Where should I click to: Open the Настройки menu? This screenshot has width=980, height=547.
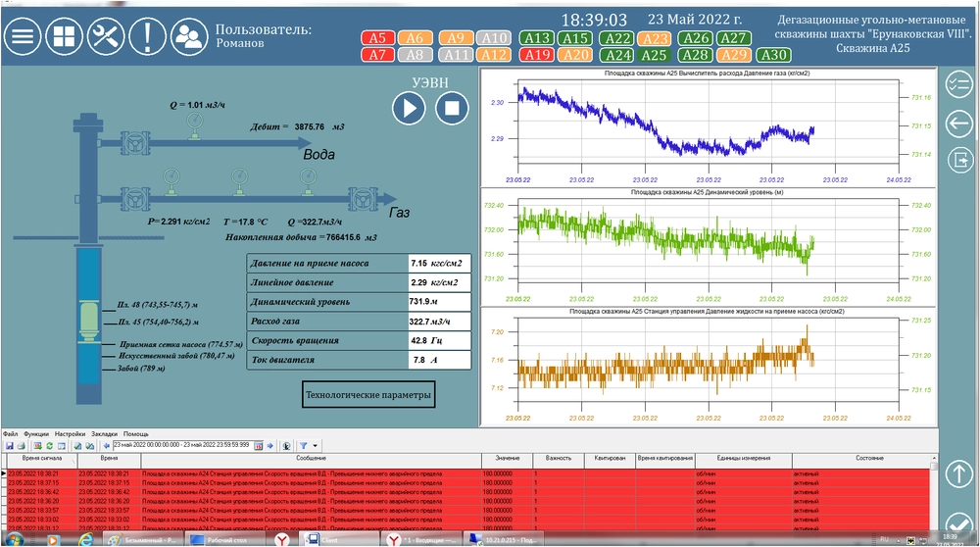69,433
